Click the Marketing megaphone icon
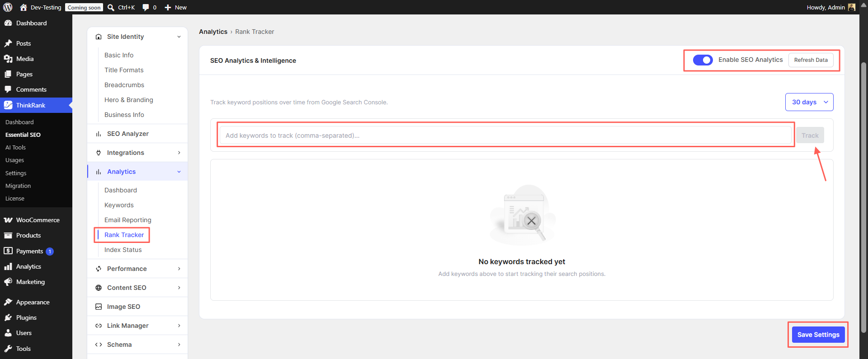Image resolution: width=868 pixels, height=359 pixels. coord(8,282)
